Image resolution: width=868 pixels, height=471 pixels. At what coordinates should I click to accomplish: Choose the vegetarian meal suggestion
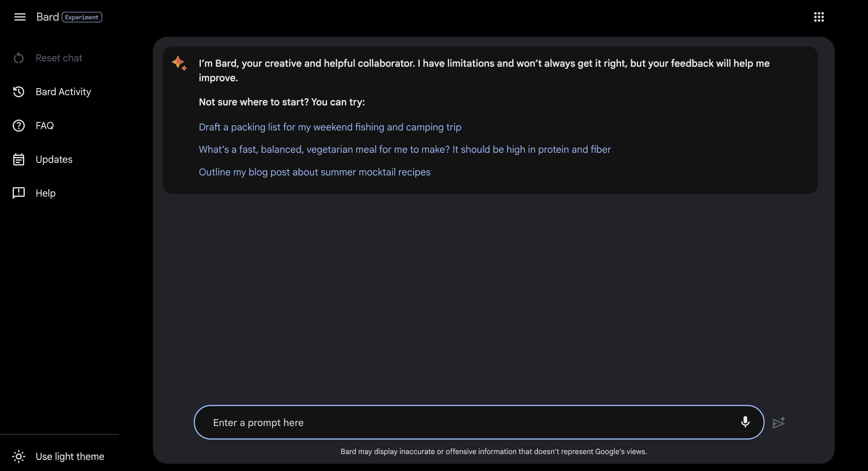[404, 149]
